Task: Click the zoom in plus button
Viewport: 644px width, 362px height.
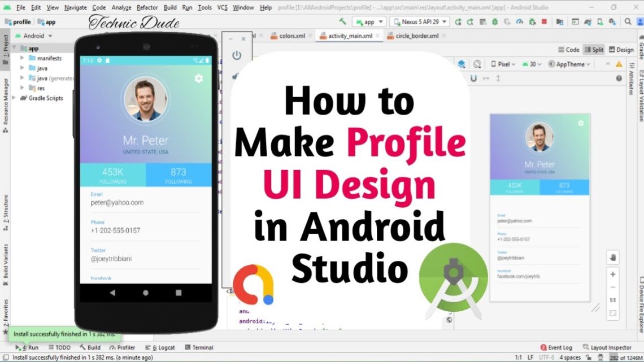Action: [612, 274]
